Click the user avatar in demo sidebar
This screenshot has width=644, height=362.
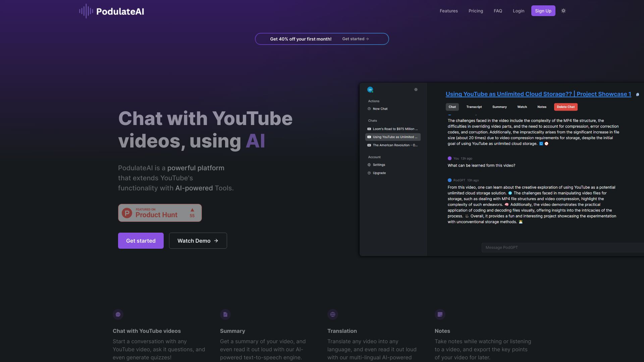click(x=370, y=89)
